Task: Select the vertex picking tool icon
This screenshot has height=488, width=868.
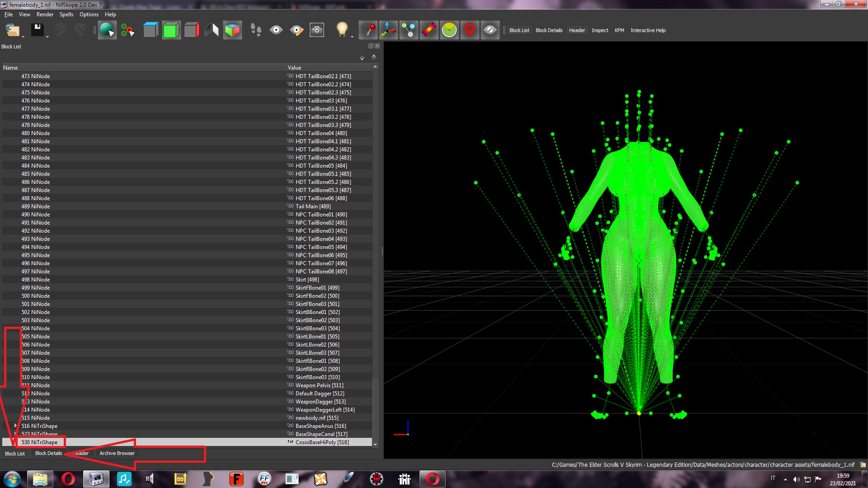Action: click(128, 30)
